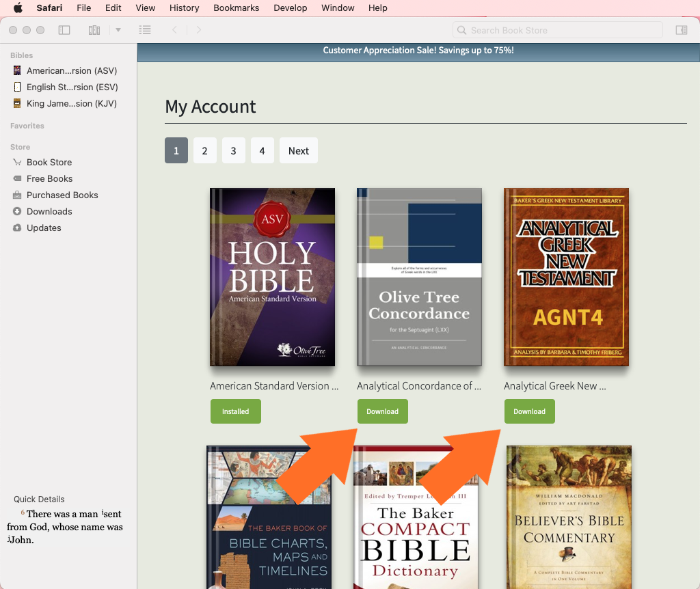This screenshot has width=700, height=589.
Task: Toggle the right split-pane icon
Action: coord(682,30)
